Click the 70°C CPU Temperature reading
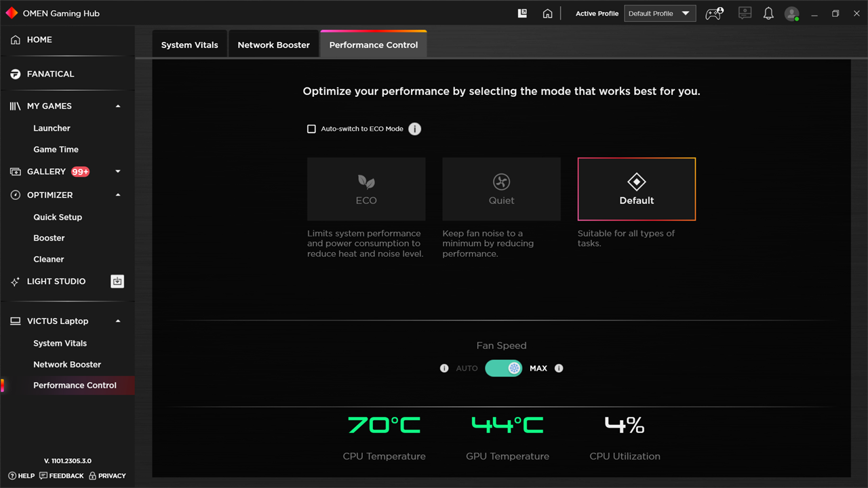Image resolution: width=868 pixels, height=488 pixels. pyautogui.click(x=384, y=425)
